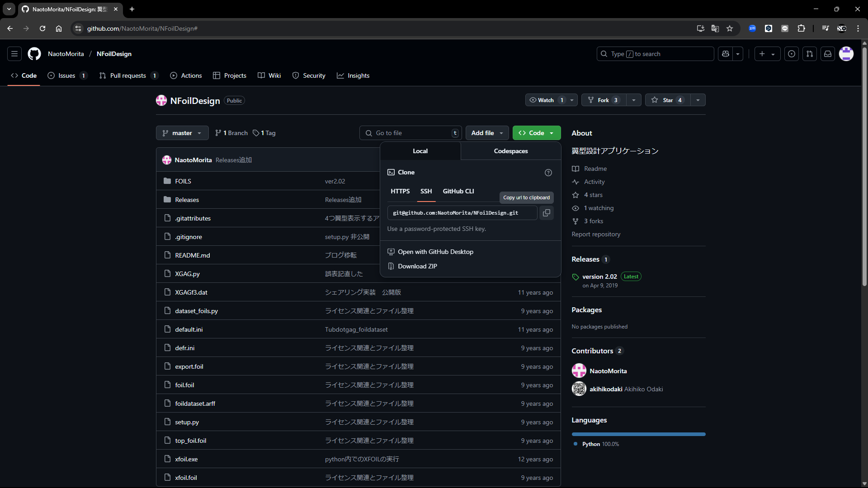Select the SSH clone URL field
This screenshot has height=488, width=868.
(462, 213)
